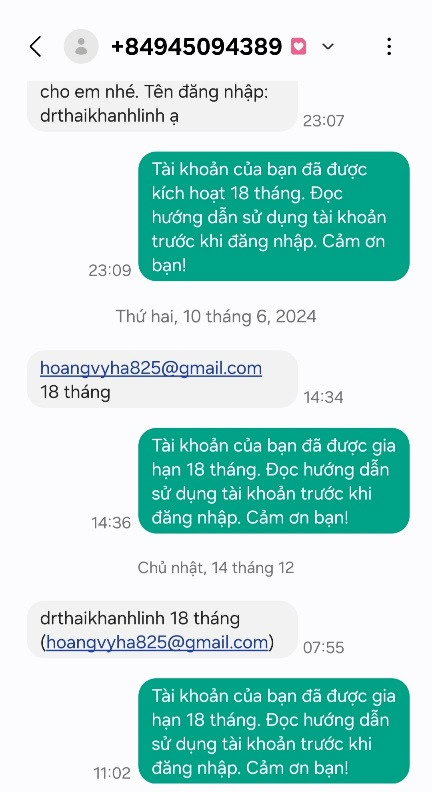Tap the 11:02 message timestamp
This screenshot has width=432, height=792.
[112, 773]
